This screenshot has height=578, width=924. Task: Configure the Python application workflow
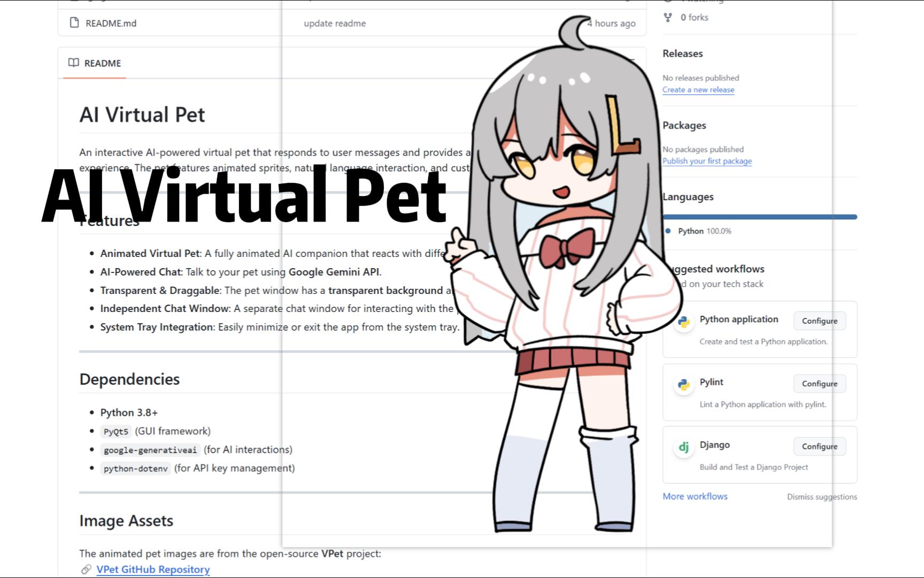click(820, 321)
